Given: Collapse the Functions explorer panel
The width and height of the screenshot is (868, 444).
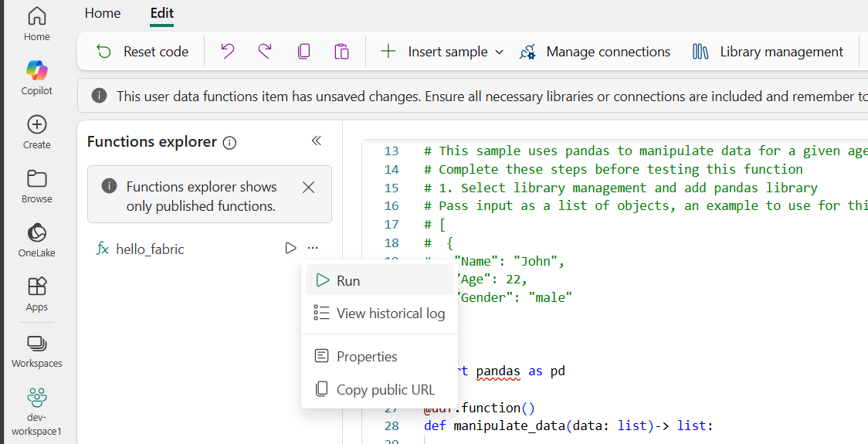Looking at the screenshot, I should tap(316, 141).
